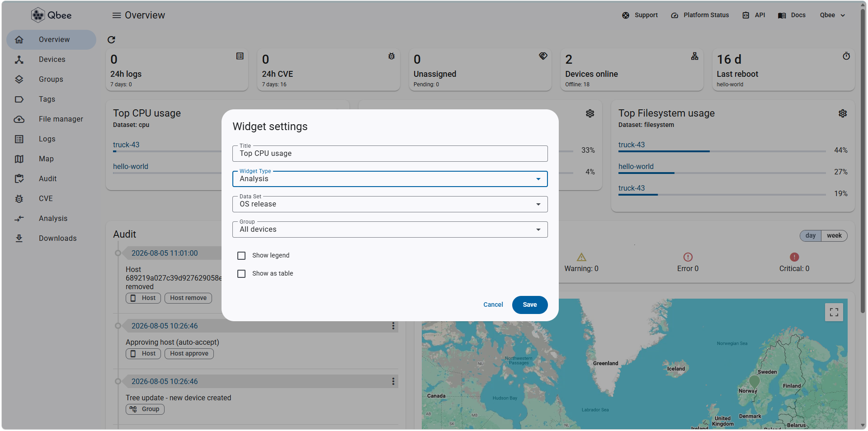This screenshot has height=431, width=868.
Task: Click the Host remove chip
Action: coord(188,298)
